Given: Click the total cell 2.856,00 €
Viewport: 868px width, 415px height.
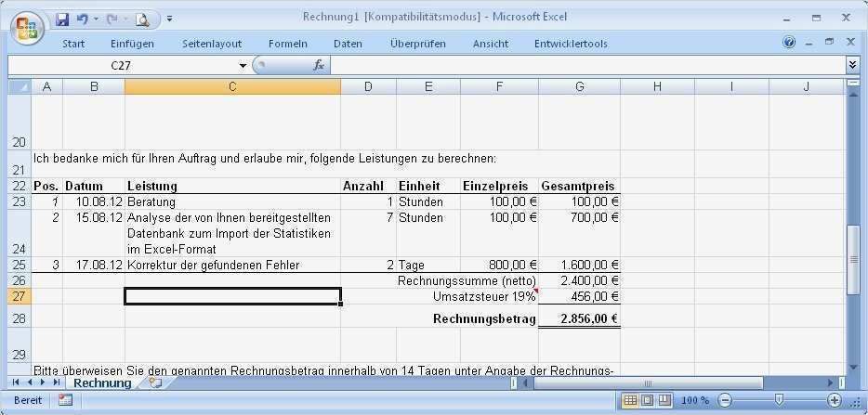Looking at the screenshot, I should pyautogui.click(x=579, y=318).
